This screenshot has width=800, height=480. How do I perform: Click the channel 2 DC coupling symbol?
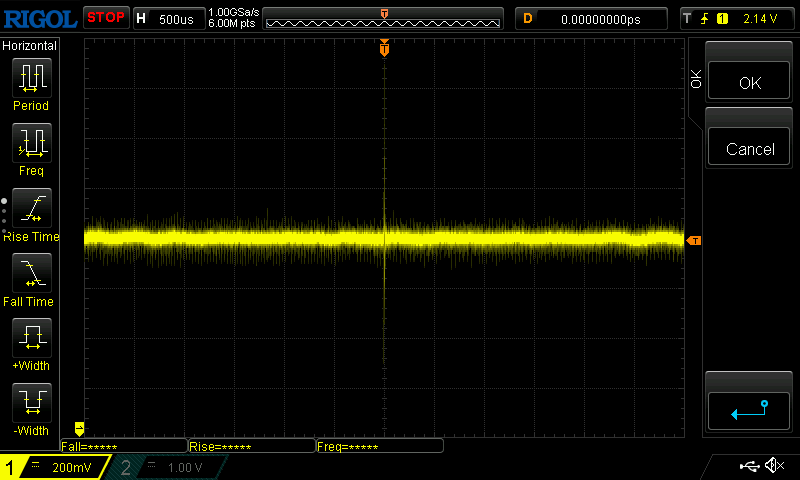pos(152,464)
